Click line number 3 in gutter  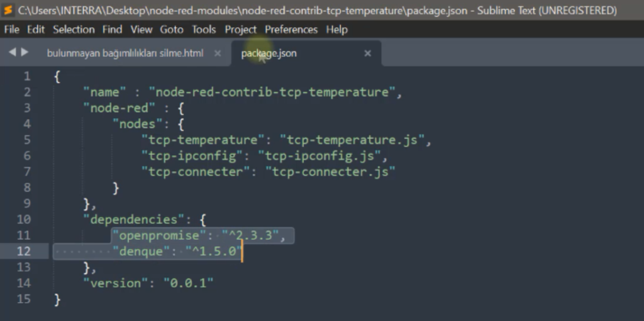coord(27,108)
